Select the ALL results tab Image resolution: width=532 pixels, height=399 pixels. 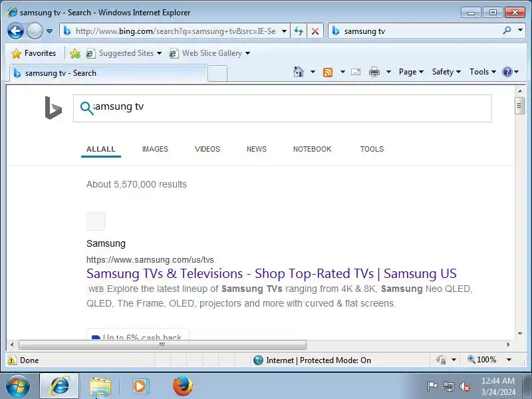click(x=101, y=149)
